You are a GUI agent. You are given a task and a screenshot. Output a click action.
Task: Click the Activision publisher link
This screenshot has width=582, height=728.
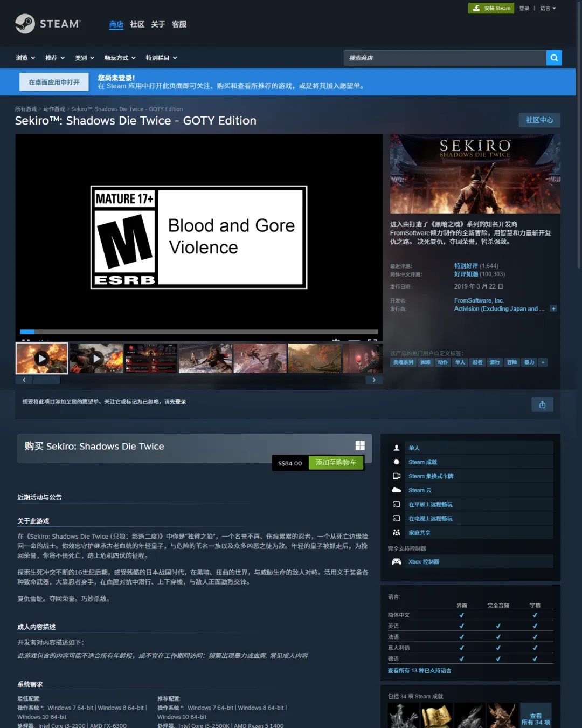(500, 308)
